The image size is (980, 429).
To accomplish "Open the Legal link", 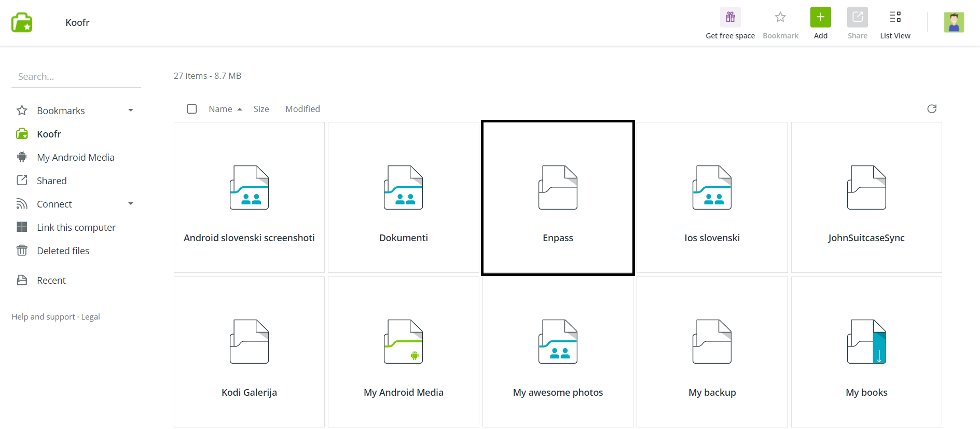I will (90, 316).
